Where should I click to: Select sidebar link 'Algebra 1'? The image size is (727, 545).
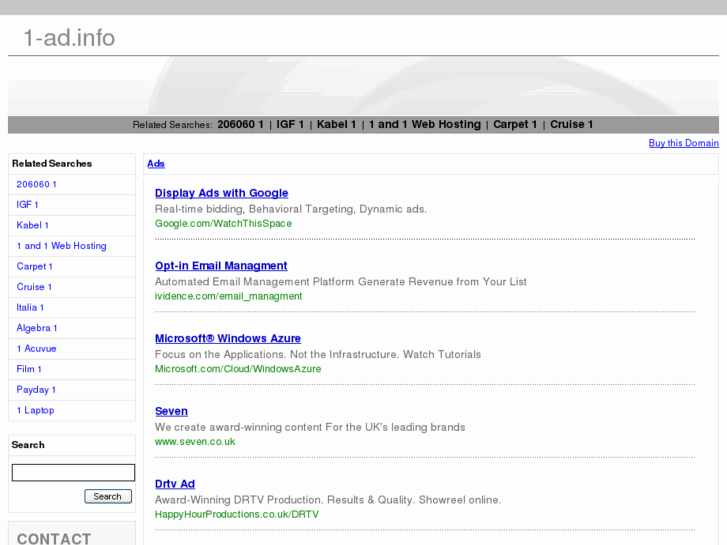[37, 328]
